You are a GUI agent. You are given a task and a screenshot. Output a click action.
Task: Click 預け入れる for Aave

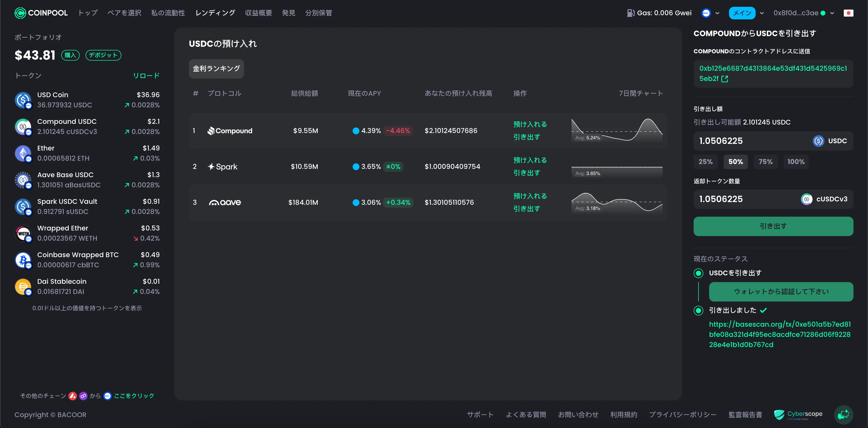(x=530, y=196)
